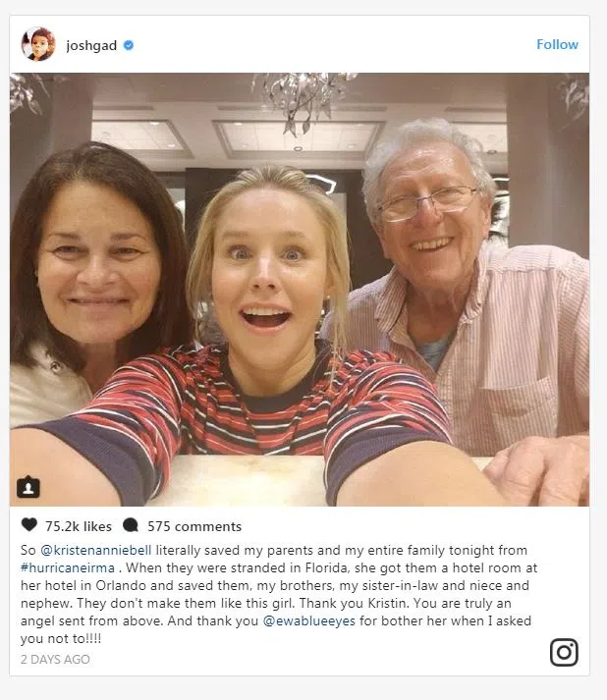Open the comment bubble icon
This screenshot has width=607, height=700.
pos(131,525)
